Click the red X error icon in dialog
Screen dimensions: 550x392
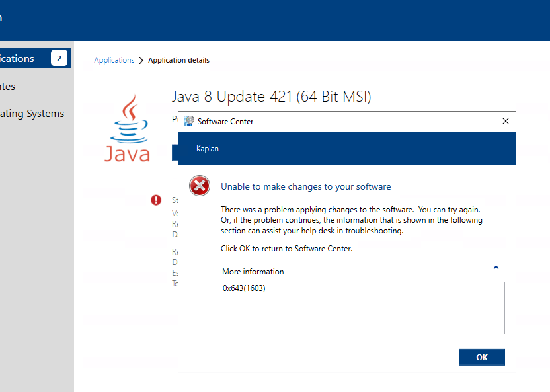coord(200,186)
